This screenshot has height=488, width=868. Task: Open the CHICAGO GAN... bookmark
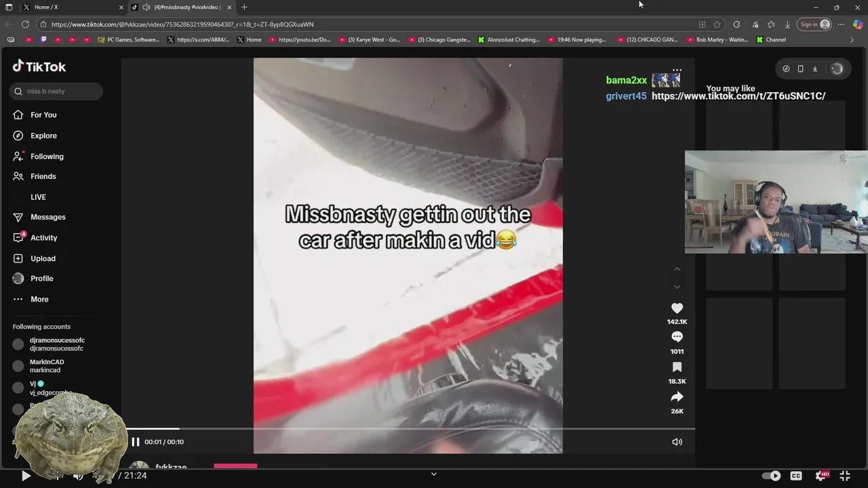647,40
